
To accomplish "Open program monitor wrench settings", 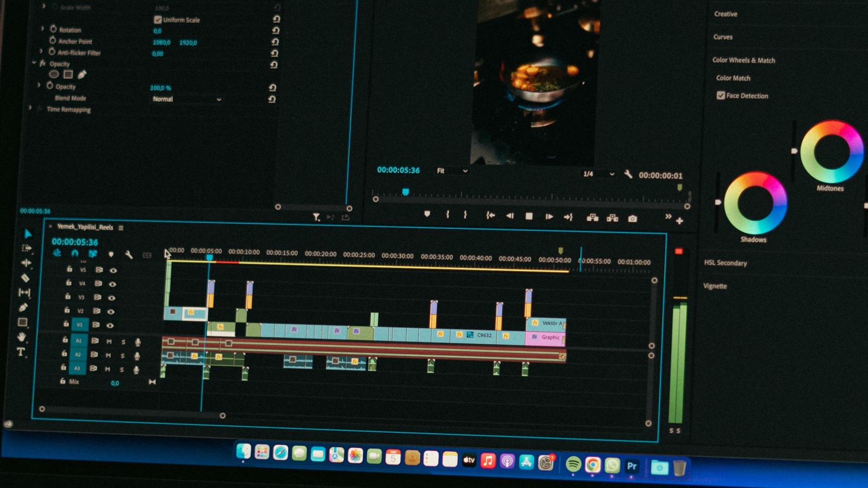I will point(628,174).
